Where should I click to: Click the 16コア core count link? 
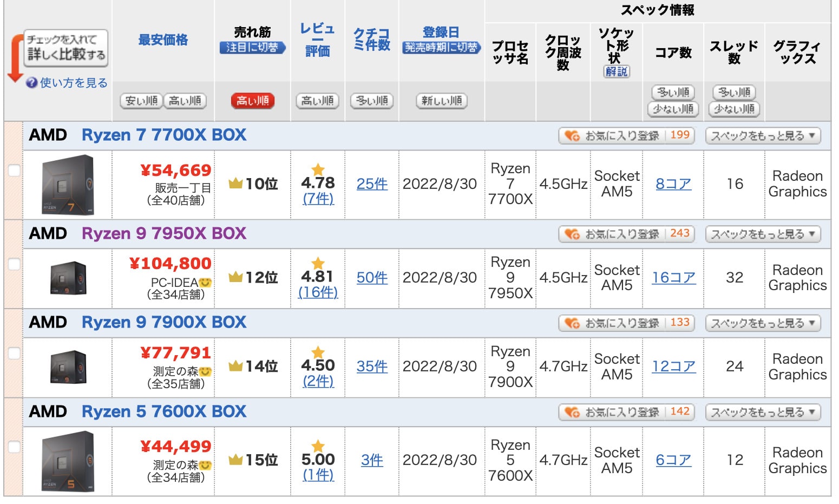673,278
